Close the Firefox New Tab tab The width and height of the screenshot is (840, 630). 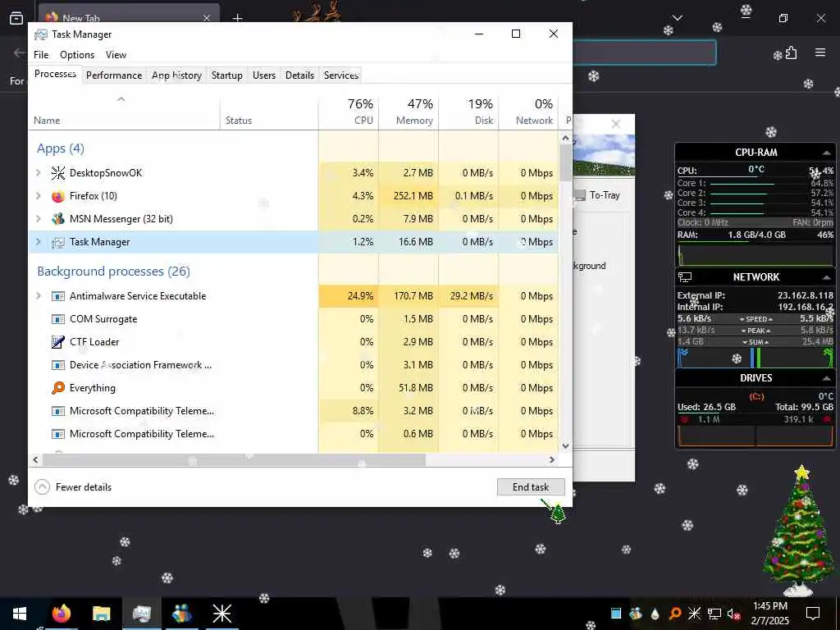pos(207,18)
